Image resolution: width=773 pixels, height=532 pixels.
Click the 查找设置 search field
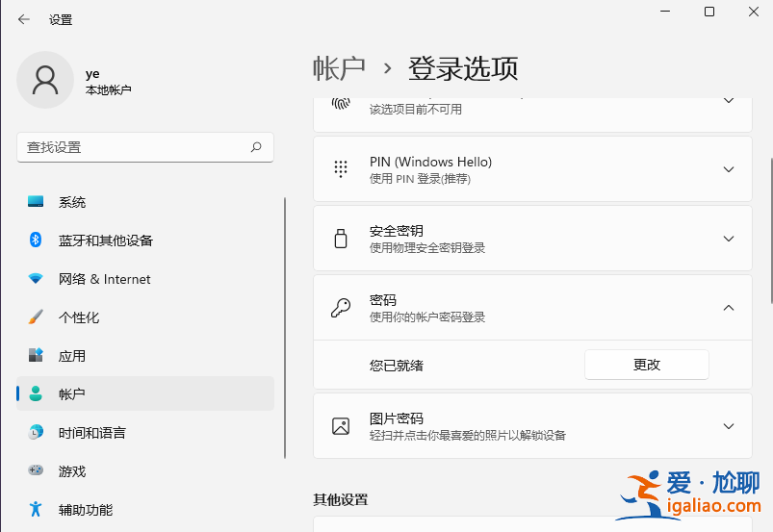click(x=145, y=147)
